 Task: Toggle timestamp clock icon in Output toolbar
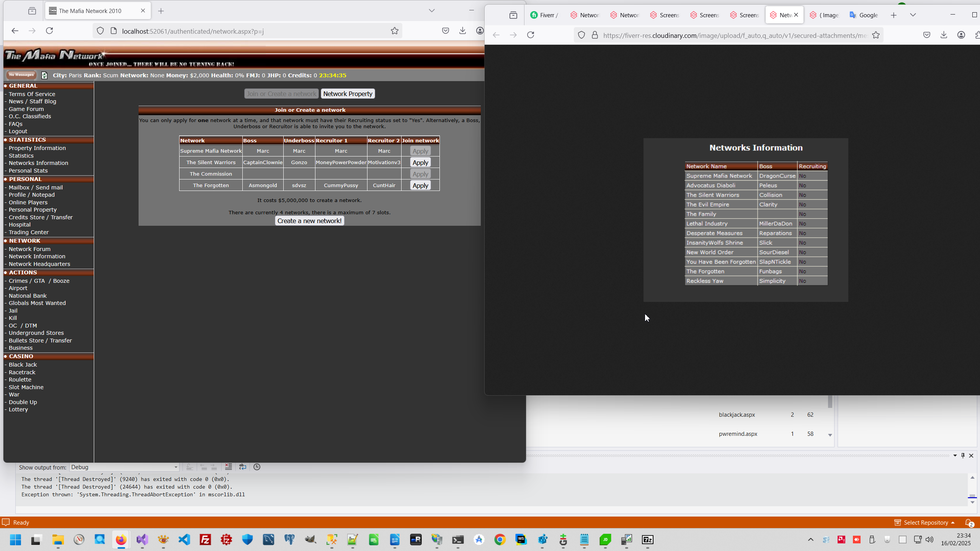point(257,467)
